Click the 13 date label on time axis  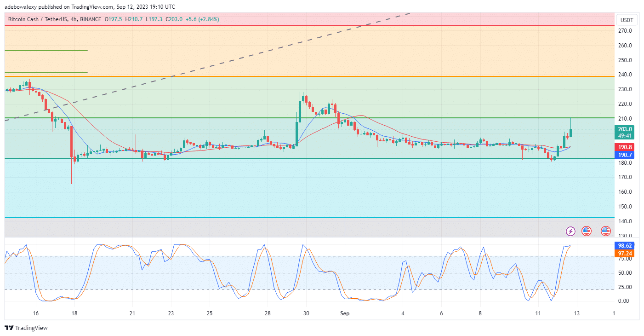576,313
